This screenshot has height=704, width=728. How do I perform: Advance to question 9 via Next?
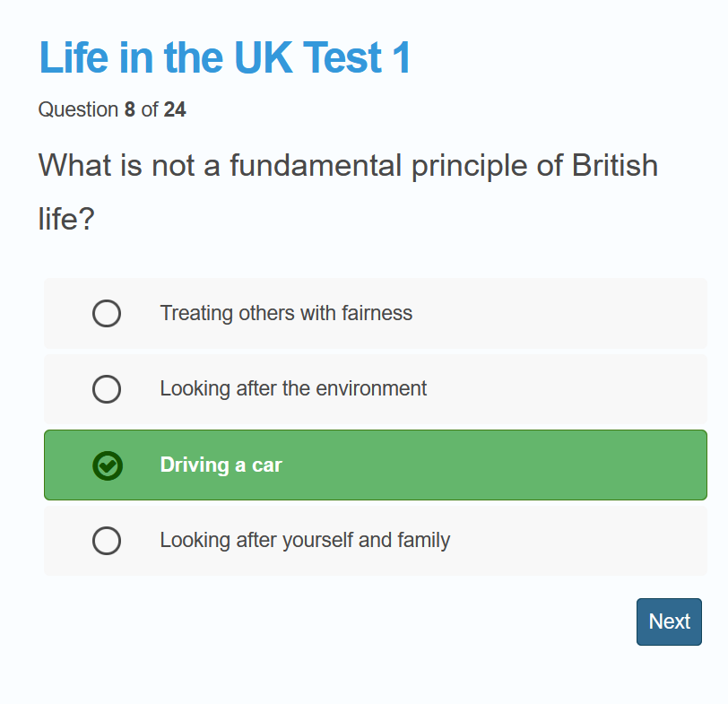[669, 621]
